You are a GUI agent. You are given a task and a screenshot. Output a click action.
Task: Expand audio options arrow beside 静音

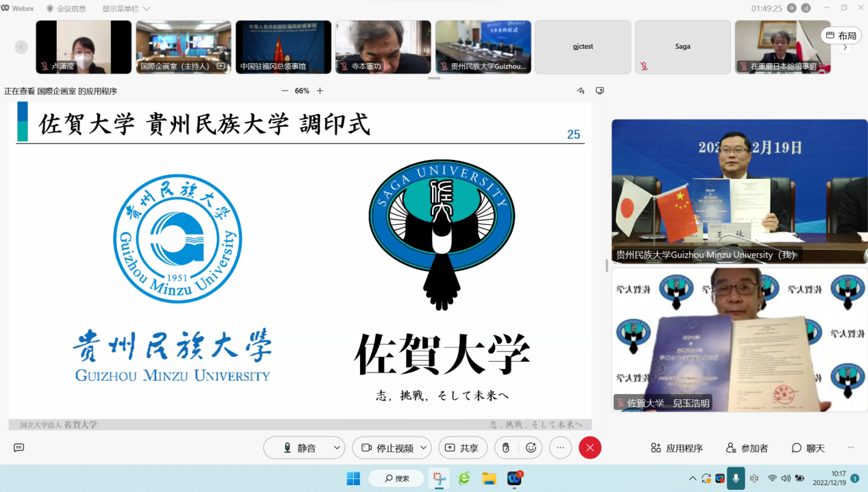[337, 448]
